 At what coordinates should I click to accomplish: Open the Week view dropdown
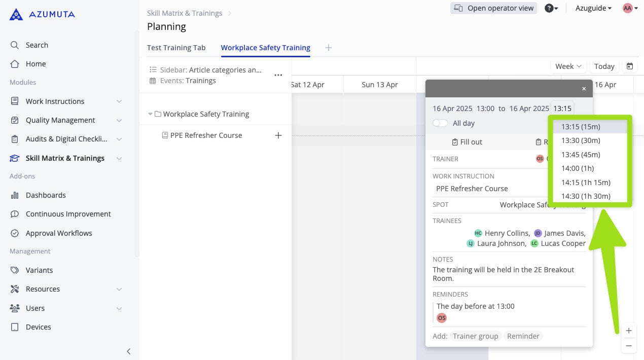click(x=567, y=66)
